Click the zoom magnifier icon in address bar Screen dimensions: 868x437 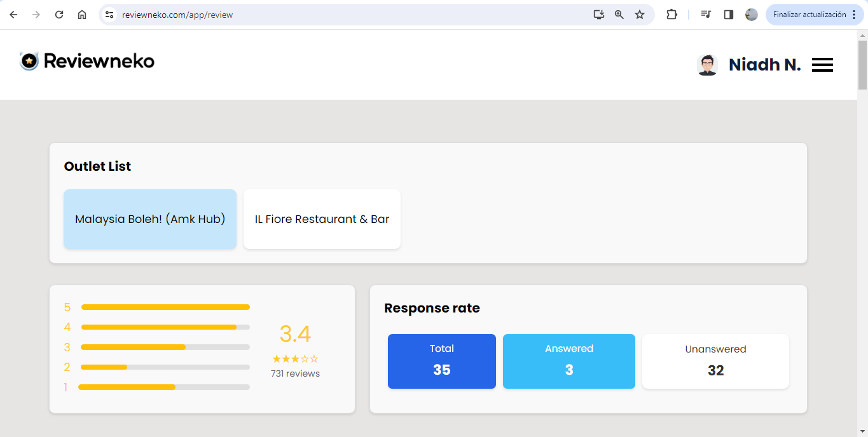pyautogui.click(x=619, y=15)
